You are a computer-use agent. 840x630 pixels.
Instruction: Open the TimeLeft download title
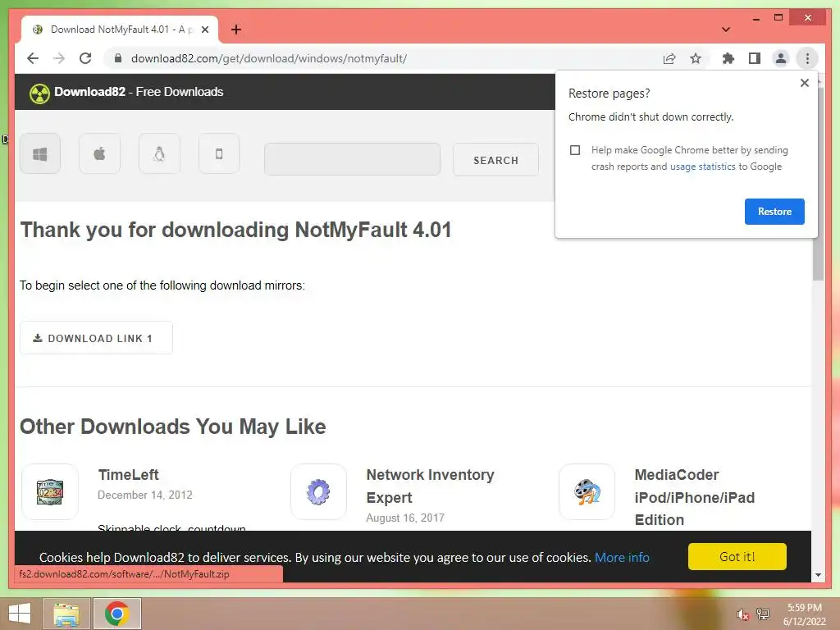tap(129, 475)
